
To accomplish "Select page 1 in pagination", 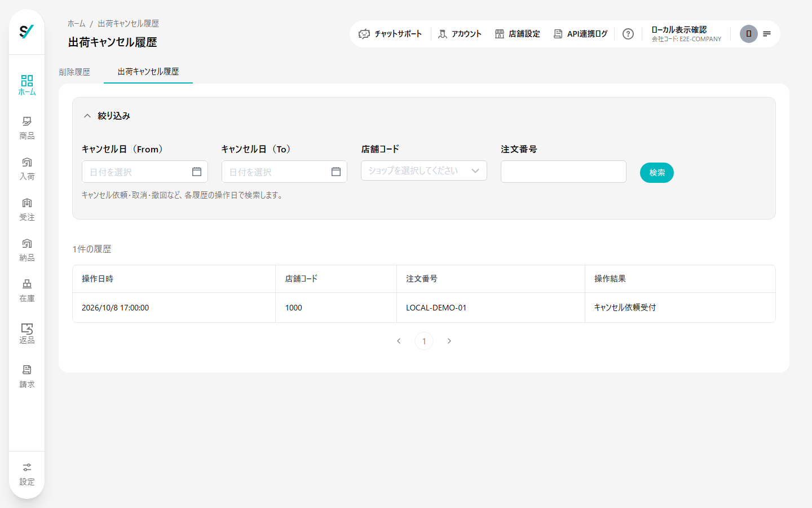I will click(424, 341).
